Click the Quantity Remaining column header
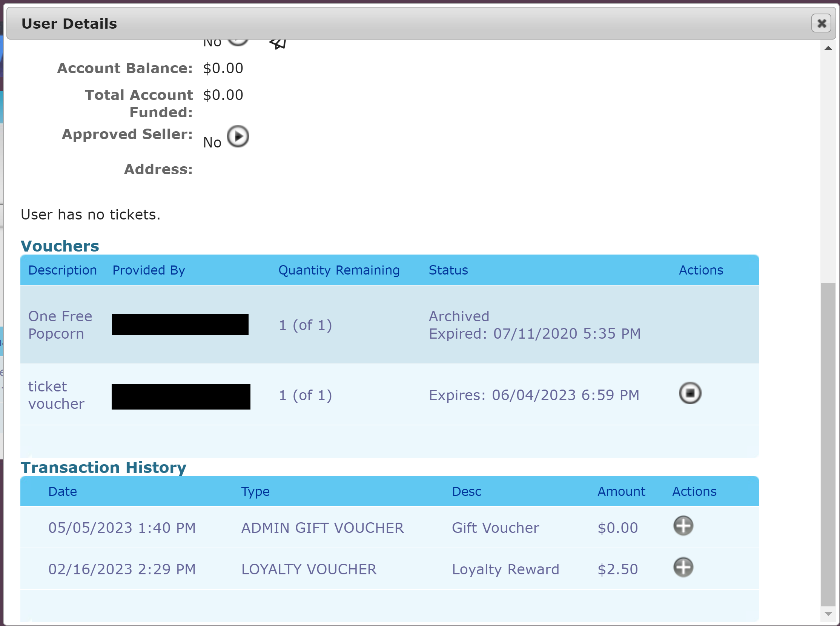Screen dimensions: 840x626 [x=339, y=270]
